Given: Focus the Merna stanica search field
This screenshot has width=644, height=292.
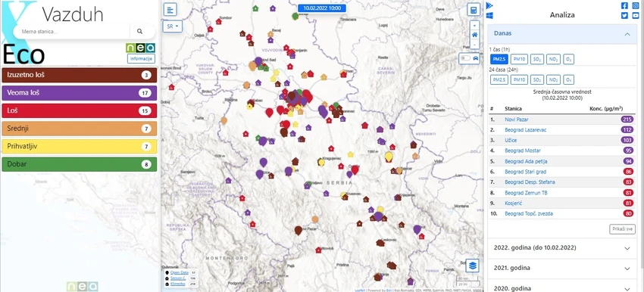Looking at the screenshot, I should (72, 32).
